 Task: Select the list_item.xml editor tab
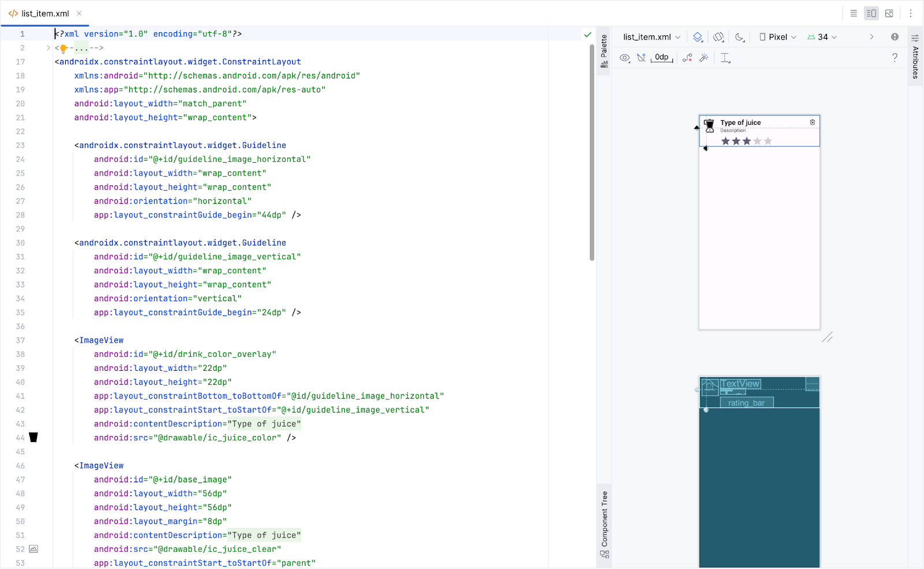pos(45,13)
